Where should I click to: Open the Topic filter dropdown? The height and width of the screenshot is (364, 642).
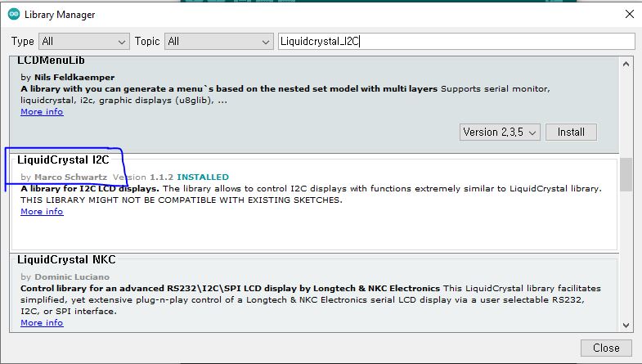(218, 42)
